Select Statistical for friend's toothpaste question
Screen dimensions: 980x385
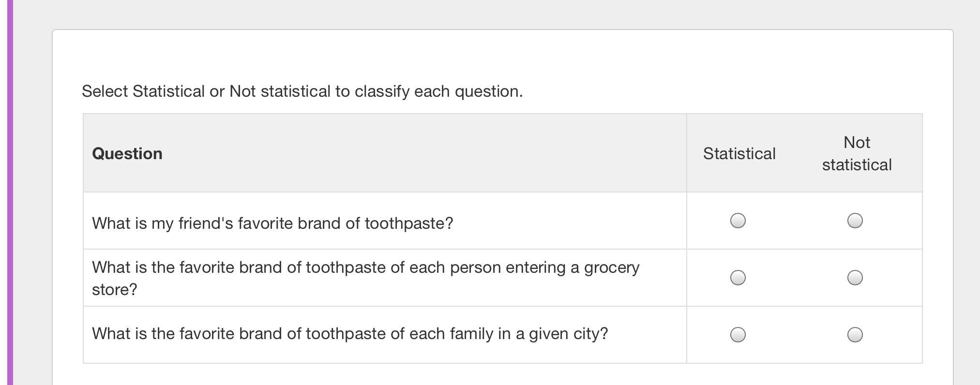tap(738, 221)
